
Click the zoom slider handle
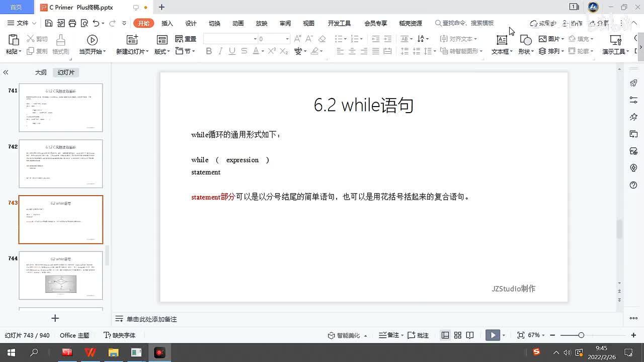point(581,335)
